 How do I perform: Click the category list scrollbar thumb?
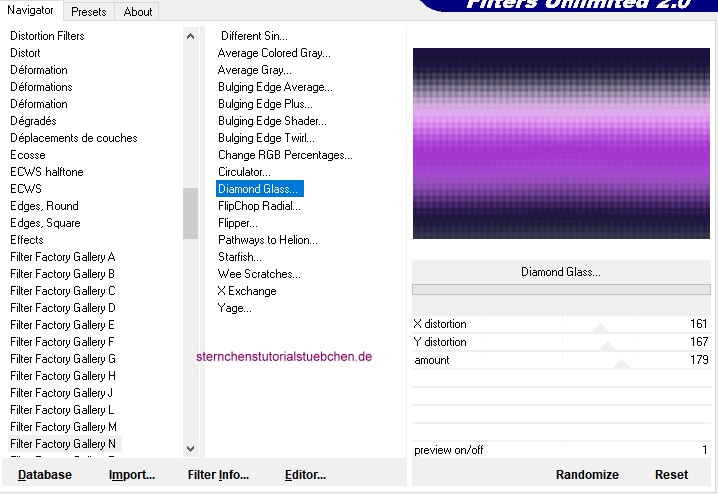[x=190, y=213]
